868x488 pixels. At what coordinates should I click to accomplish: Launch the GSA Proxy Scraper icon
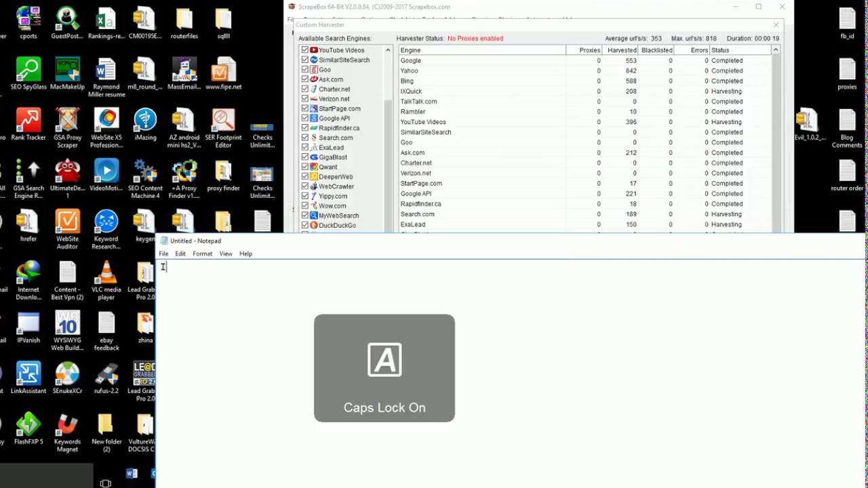click(x=67, y=128)
